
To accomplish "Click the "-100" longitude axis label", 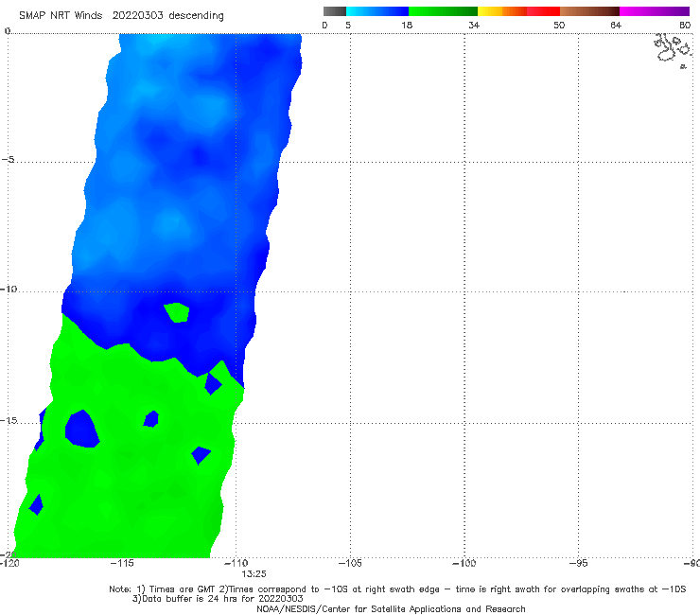I will [464, 563].
